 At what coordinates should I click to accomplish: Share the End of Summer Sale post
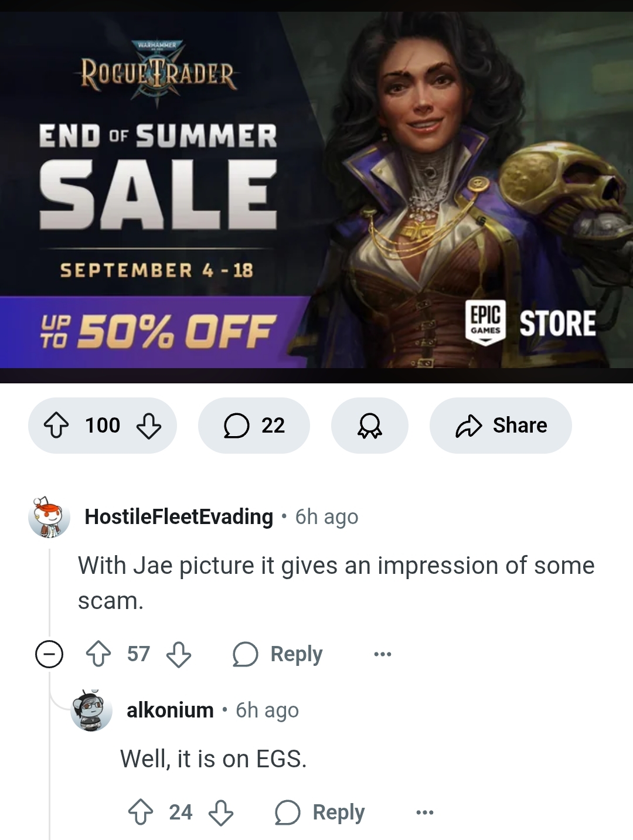click(501, 426)
